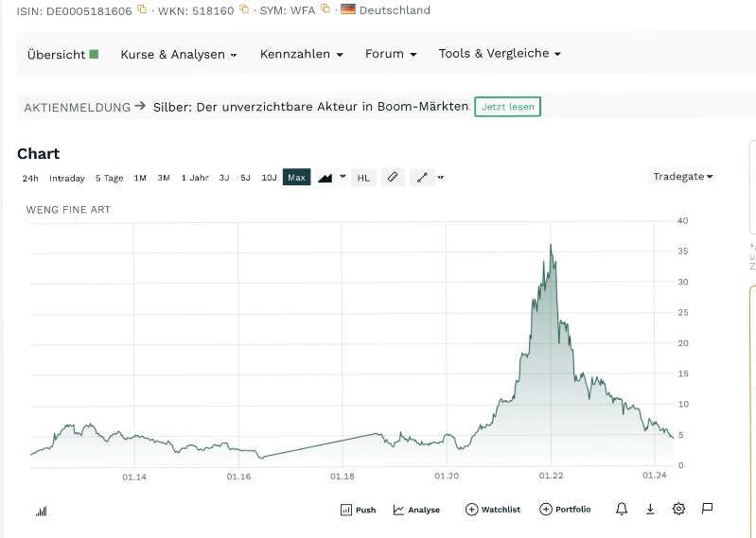The height and width of the screenshot is (538, 756).
Task: Open the Kurse & Analysen menu
Action: pos(179,54)
